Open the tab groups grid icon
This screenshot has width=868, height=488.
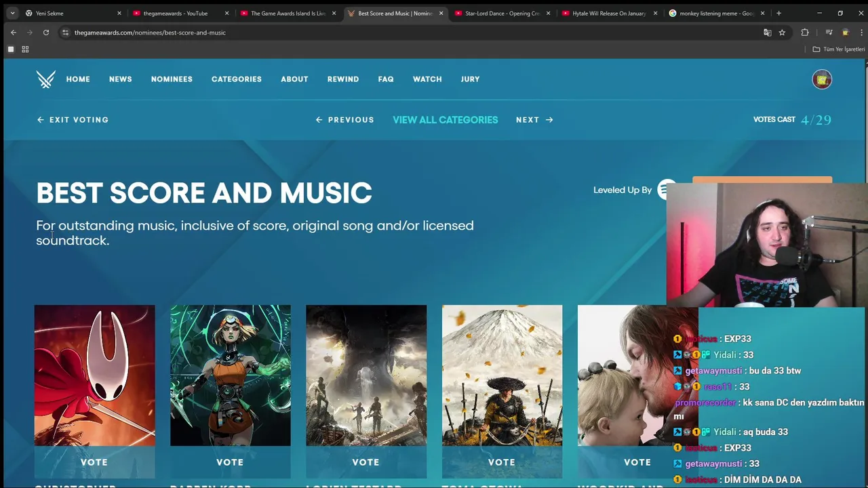pos(25,49)
